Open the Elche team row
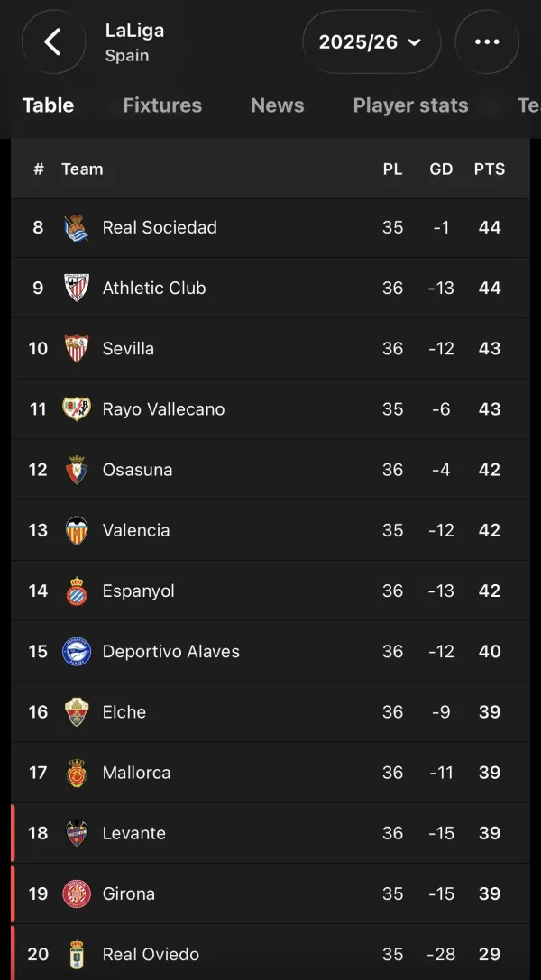 [x=270, y=712]
